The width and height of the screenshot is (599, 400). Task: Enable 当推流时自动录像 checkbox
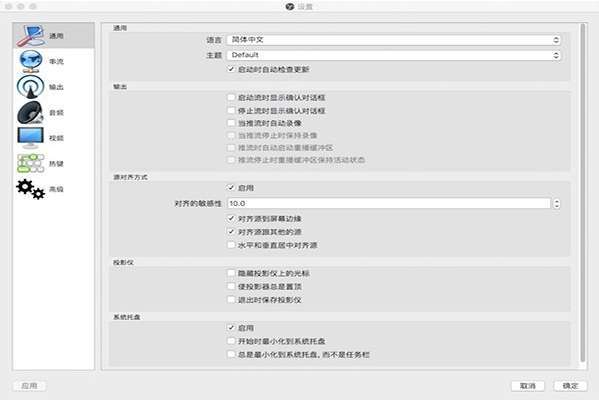[x=231, y=123]
